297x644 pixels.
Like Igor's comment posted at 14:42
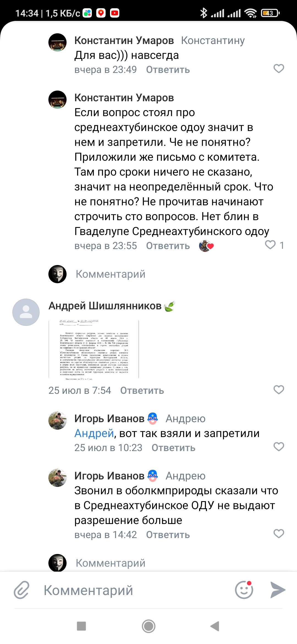tap(279, 534)
